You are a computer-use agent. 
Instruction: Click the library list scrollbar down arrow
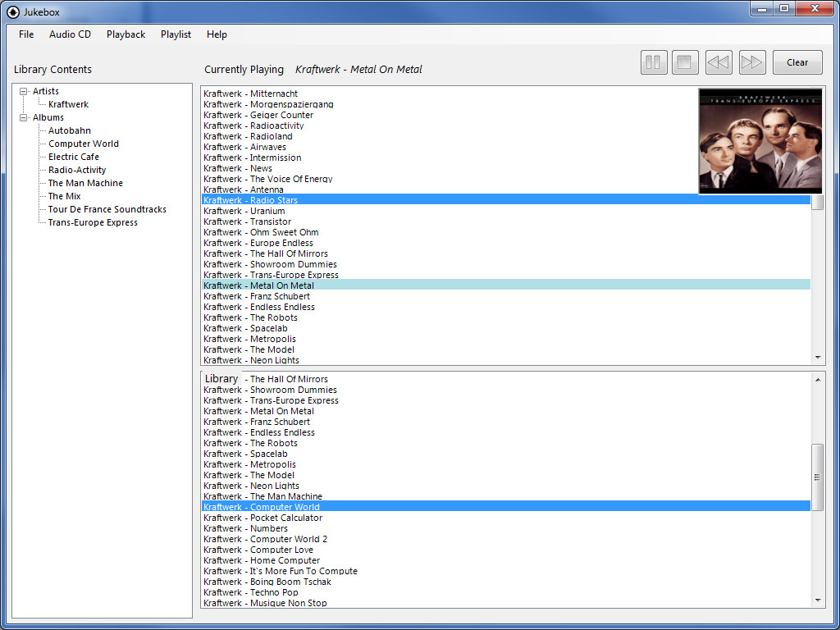point(818,600)
